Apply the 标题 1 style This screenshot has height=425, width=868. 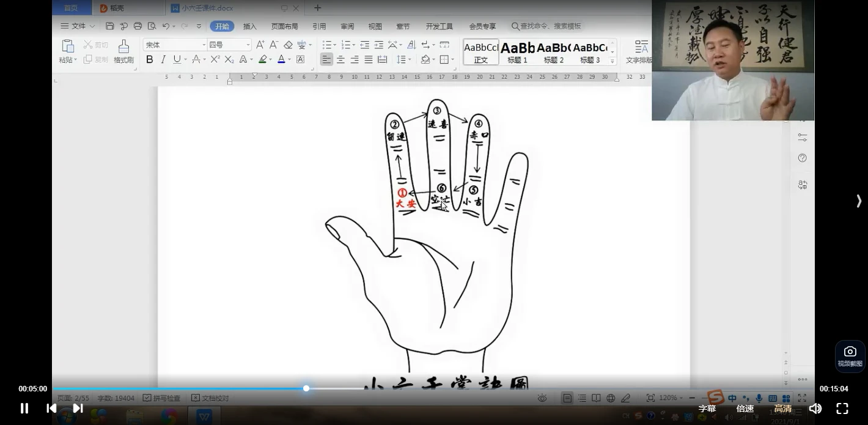click(x=517, y=52)
